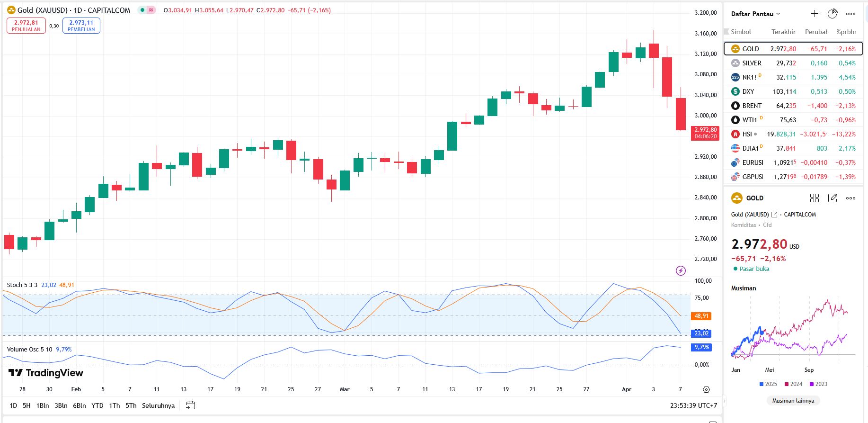Open the Gold XAUUSD external link icon
Viewport: 868px width, 423px height.
[774, 215]
